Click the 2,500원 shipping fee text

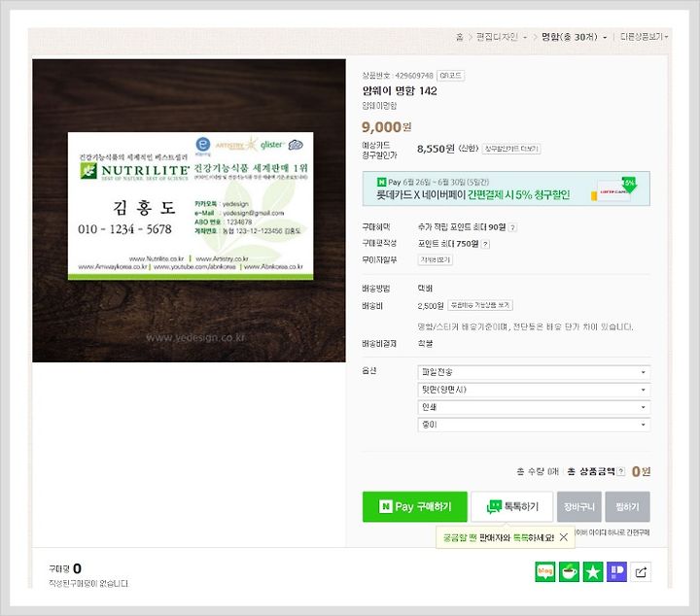431,306
